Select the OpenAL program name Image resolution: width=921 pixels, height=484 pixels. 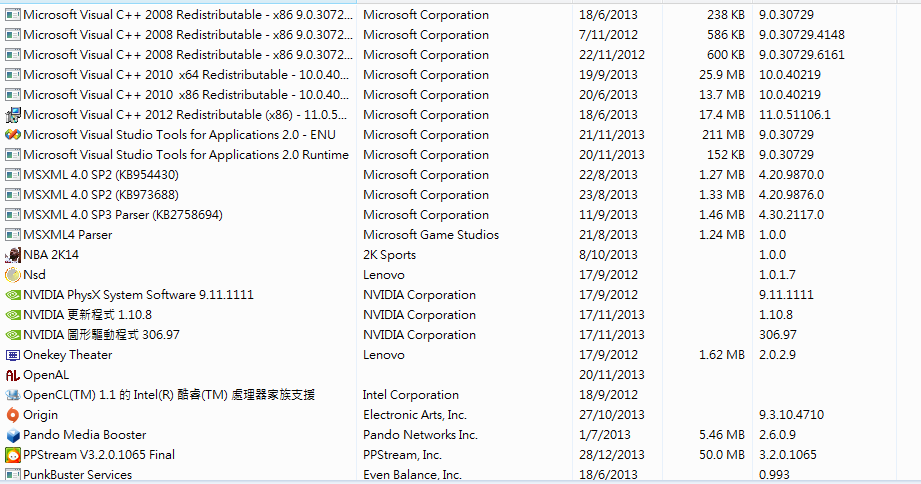pos(46,375)
